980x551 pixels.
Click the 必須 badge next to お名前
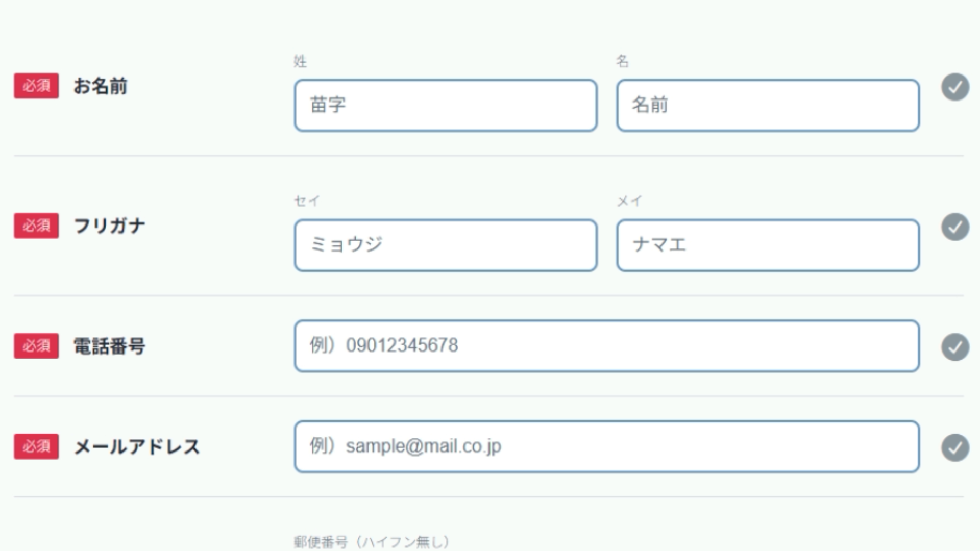[36, 86]
